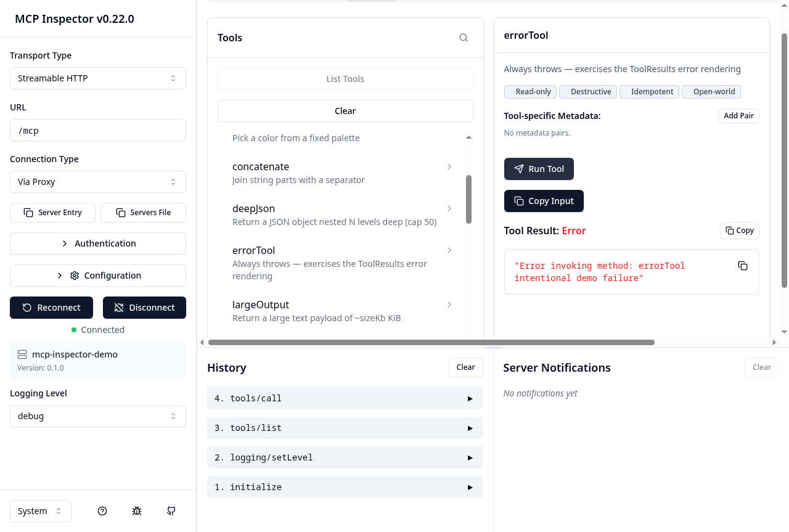Click Copy Input button
The image size is (789, 532).
(544, 201)
